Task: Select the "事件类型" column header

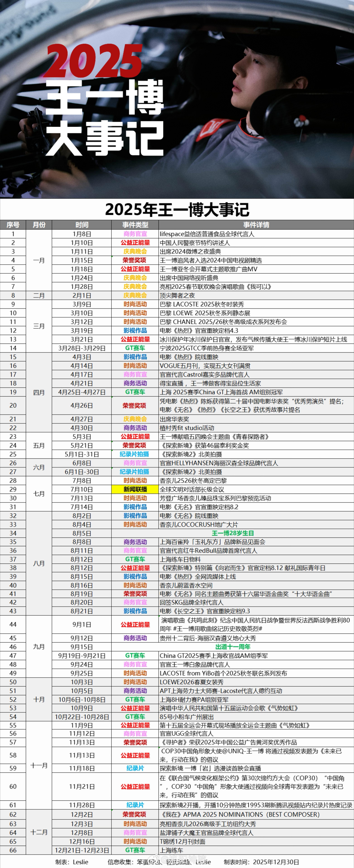Action: pos(135,225)
